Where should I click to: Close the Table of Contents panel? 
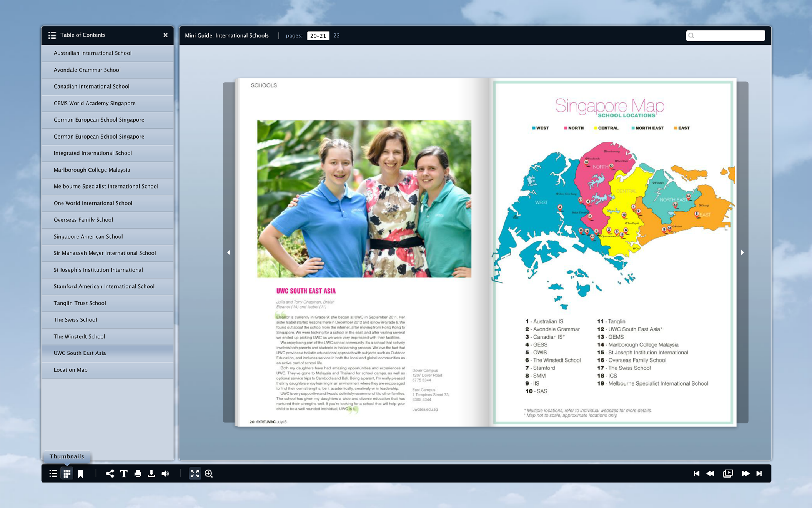(165, 35)
